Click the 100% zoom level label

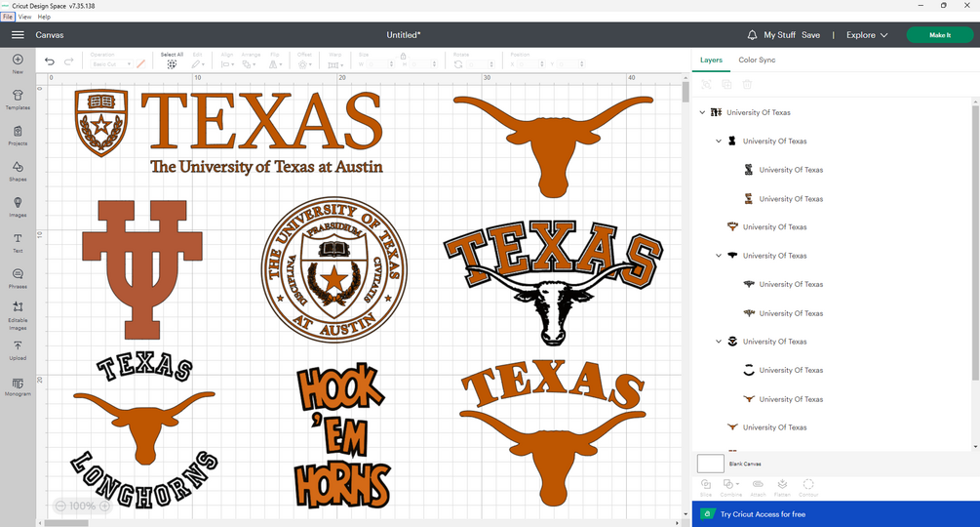click(82, 506)
